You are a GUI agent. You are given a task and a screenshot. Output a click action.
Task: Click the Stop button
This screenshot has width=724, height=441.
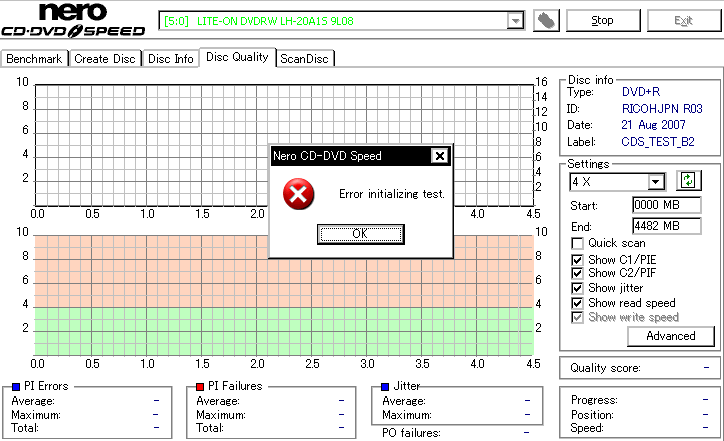(x=603, y=21)
